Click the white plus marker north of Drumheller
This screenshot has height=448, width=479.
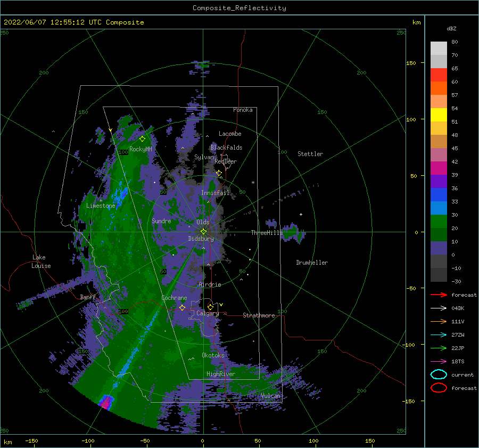[x=301, y=214]
